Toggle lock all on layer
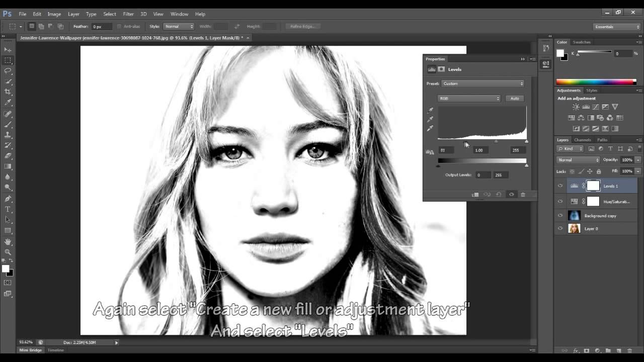 point(599,171)
